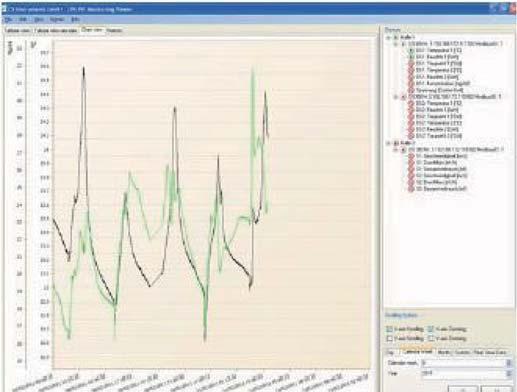Click the right button at bottom of panel

496,389
